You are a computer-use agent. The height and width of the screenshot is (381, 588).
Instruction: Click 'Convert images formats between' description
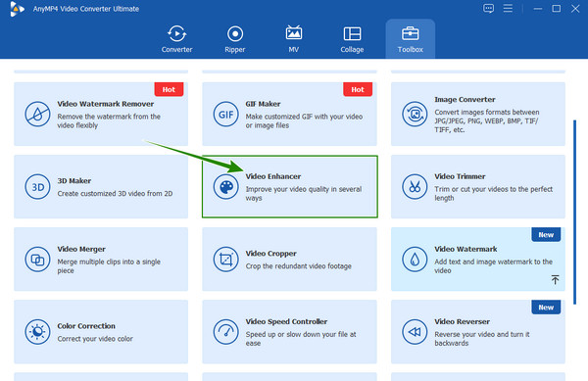487,121
